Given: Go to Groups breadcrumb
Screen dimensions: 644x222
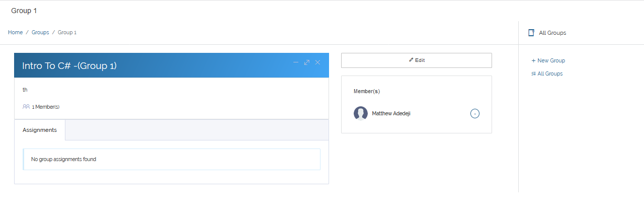Looking at the screenshot, I should (40, 32).
